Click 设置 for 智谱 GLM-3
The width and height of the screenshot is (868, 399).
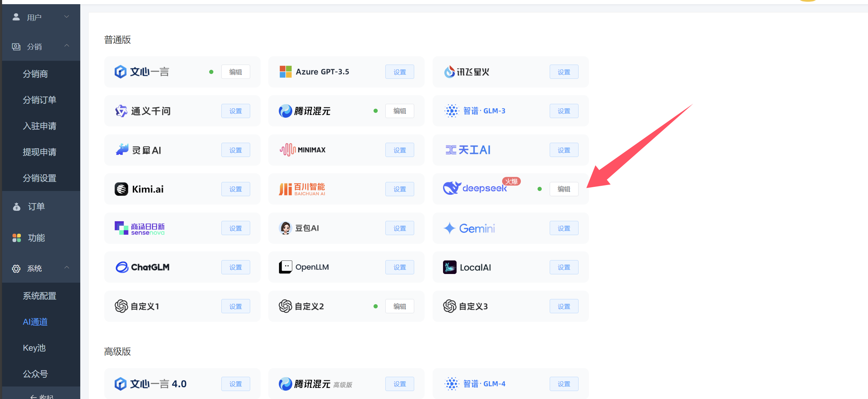[564, 111]
